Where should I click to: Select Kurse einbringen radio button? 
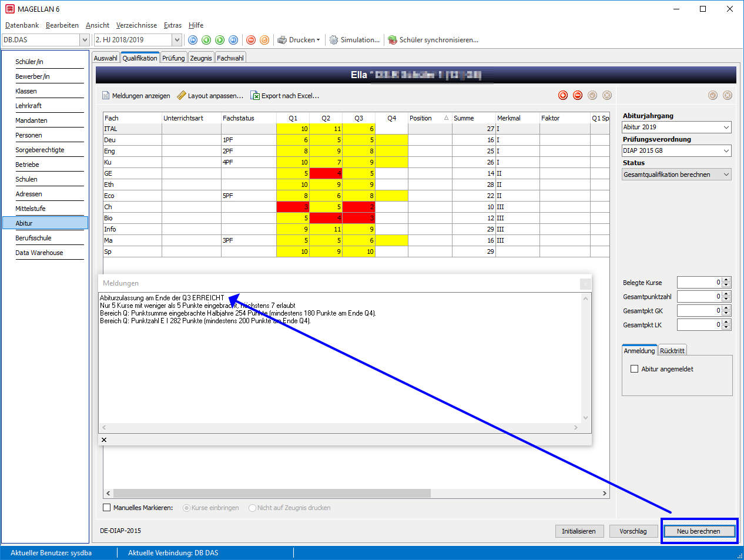(x=186, y=508)
